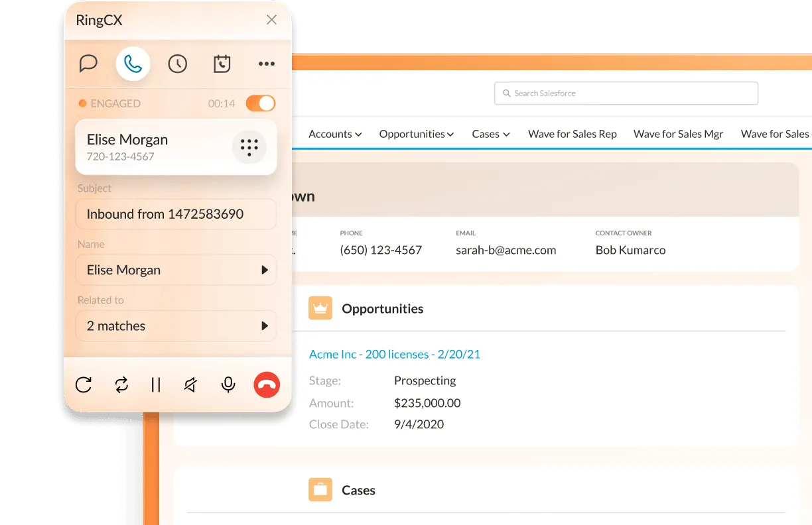Image resolution: width=812 pixels, height=525 pixels.
Task: Toggle the switch next to the ENGAGED timer
Action: [260, 103]
